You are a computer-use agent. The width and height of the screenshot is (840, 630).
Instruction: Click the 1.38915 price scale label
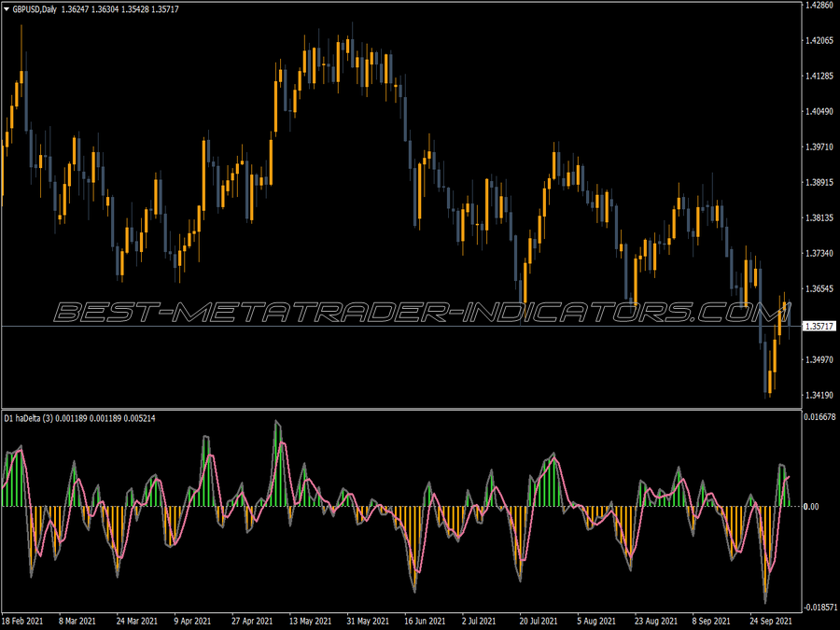819,183
